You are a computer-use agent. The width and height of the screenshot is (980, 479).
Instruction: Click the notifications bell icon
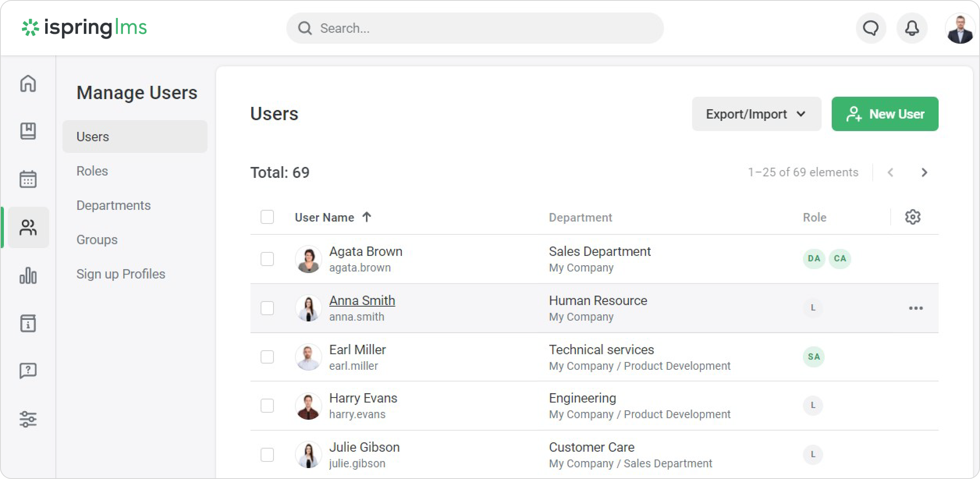912,28
